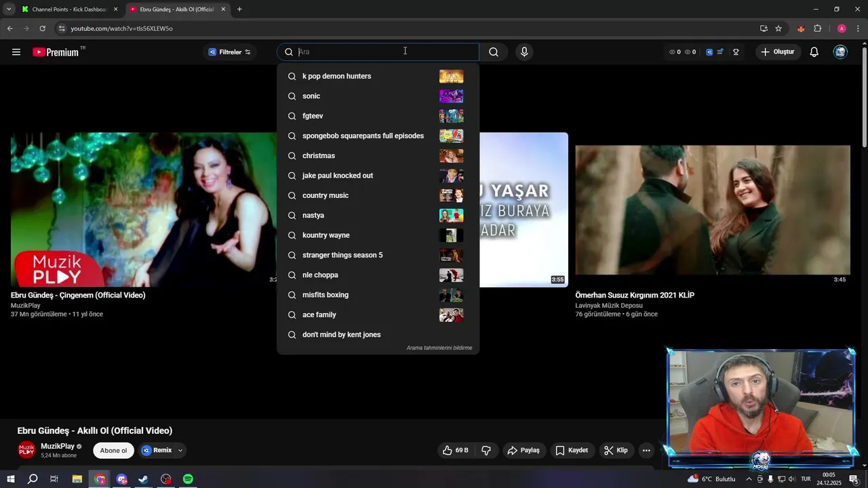Close the Ebru Gündeş YouTube tab
The width and height of the screenshot is (868, 488).
tap(223, 9)
